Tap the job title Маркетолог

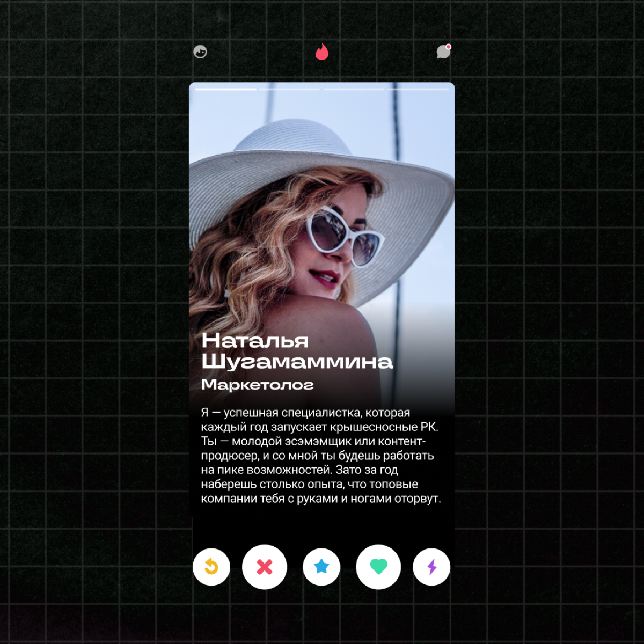[x=257, y=385]
